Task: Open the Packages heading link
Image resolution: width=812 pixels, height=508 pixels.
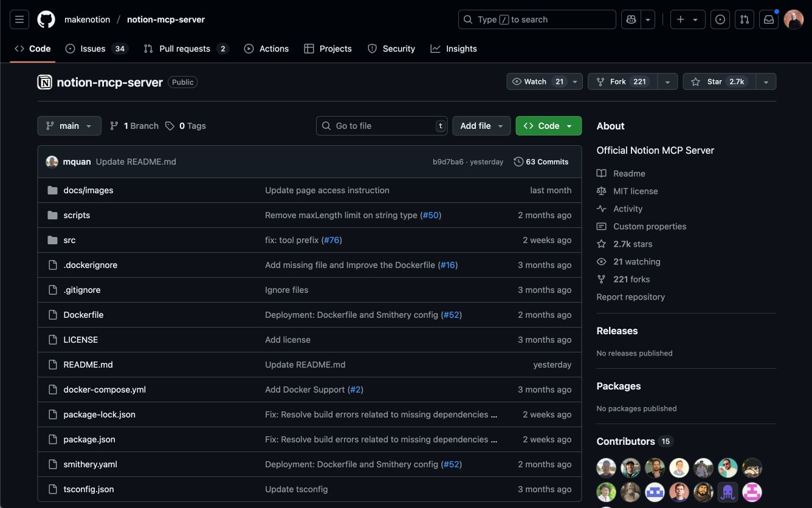Action: (619, 386)
